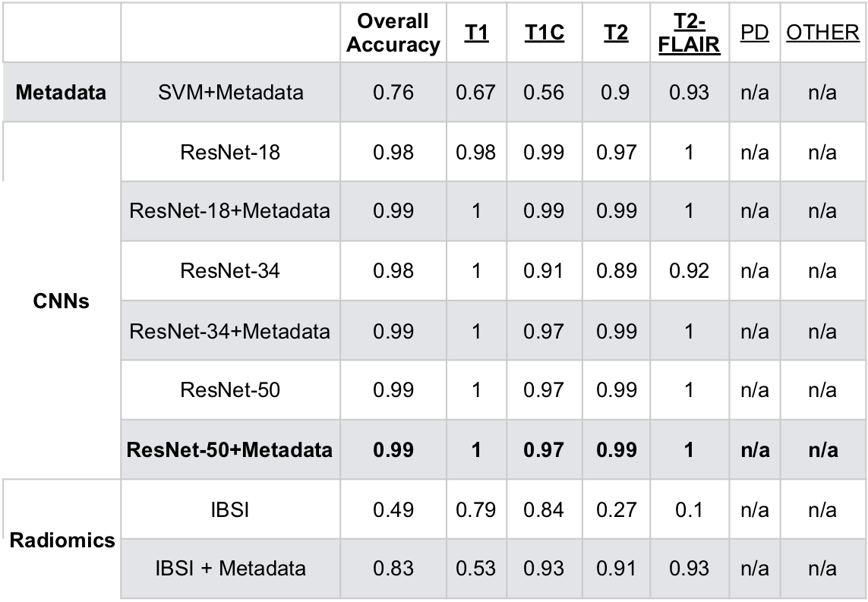Click the 0.56 T1C value for SVM+Metadata
Screen dimensions: 868x602
point(544,93)
